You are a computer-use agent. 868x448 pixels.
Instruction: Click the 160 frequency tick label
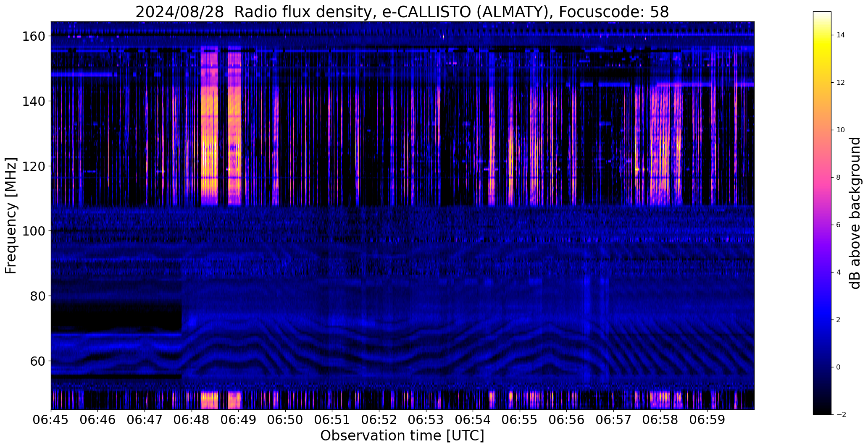33,37
